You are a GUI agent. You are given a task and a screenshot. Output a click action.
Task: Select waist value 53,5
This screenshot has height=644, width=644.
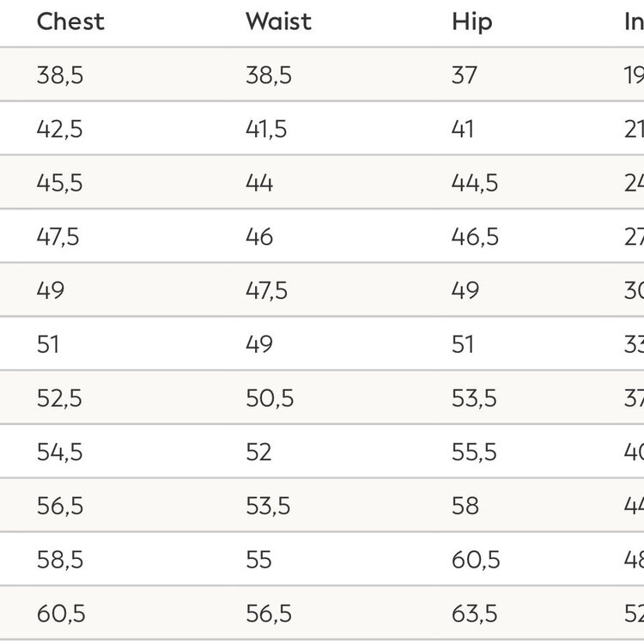click(269, 507)
